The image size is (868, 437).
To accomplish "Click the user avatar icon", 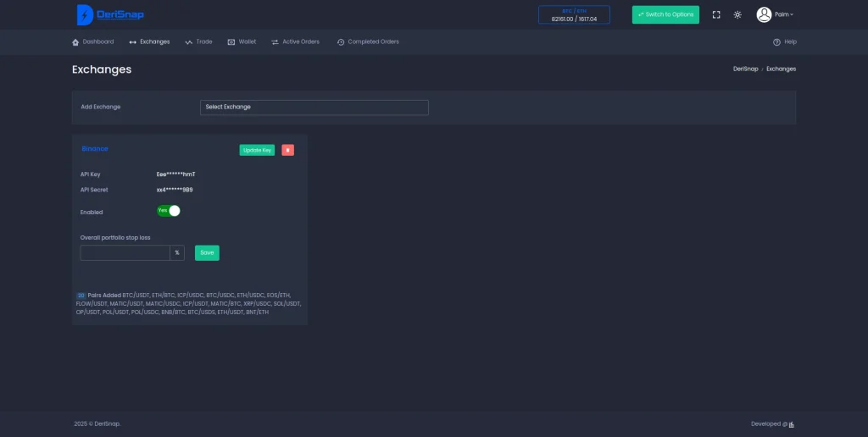I will coord(764,14).
